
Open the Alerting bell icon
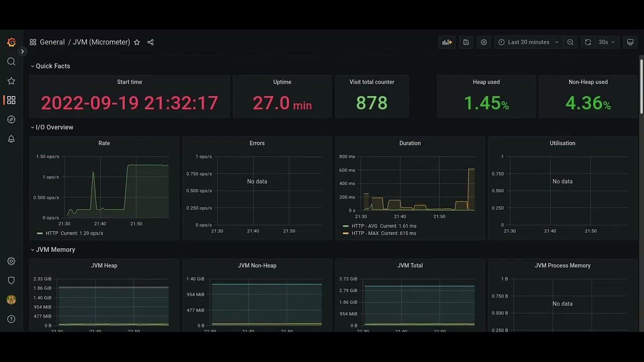[11, 139]
